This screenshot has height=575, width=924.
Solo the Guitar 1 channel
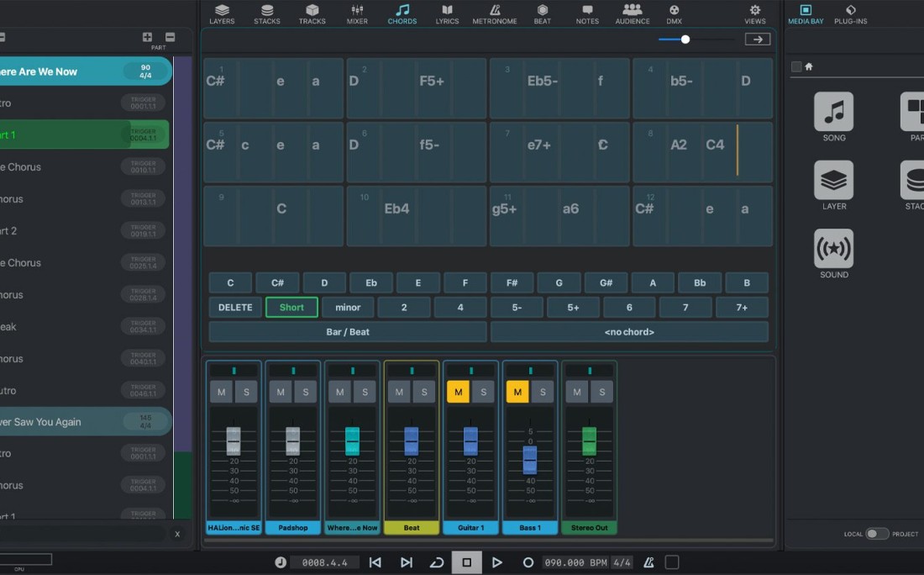[483, 392]
